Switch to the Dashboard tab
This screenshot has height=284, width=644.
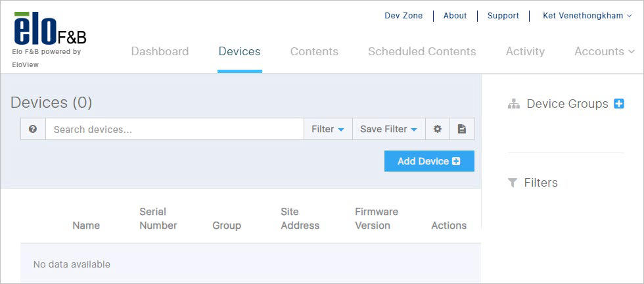(160, 51)
